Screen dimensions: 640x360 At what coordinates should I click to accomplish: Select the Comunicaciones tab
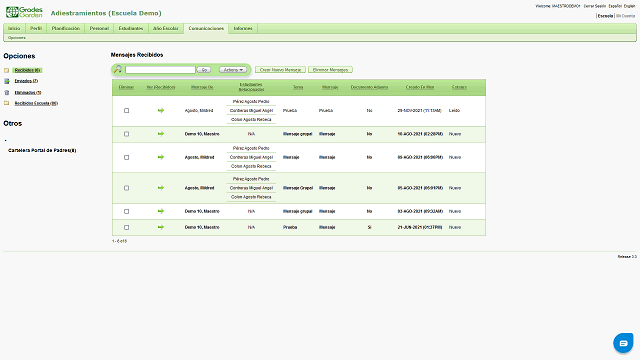click(206, 28)
